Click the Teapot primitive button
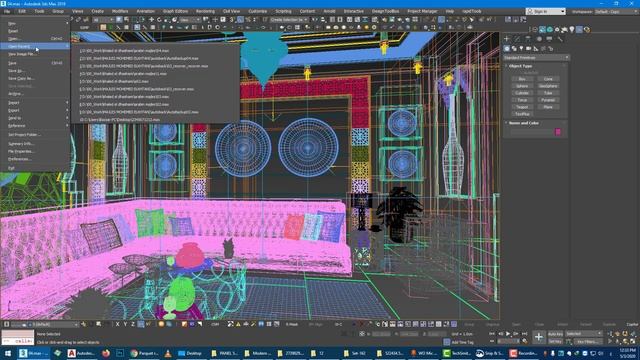640x360 pixels. (x=522, y=107)
